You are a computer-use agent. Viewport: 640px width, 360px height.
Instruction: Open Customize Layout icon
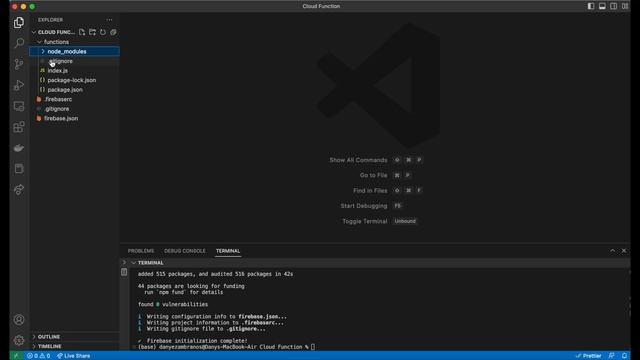pos(625,6)
